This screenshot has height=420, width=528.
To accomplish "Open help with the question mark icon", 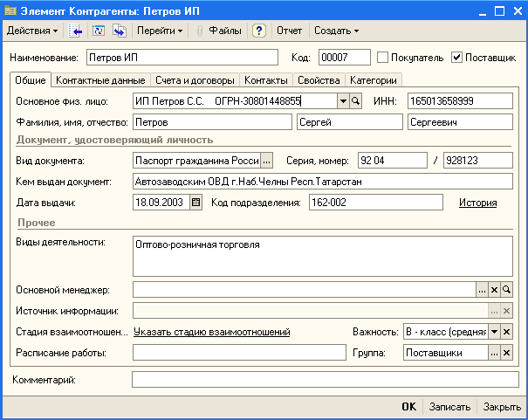I will (x=258, y=31).
